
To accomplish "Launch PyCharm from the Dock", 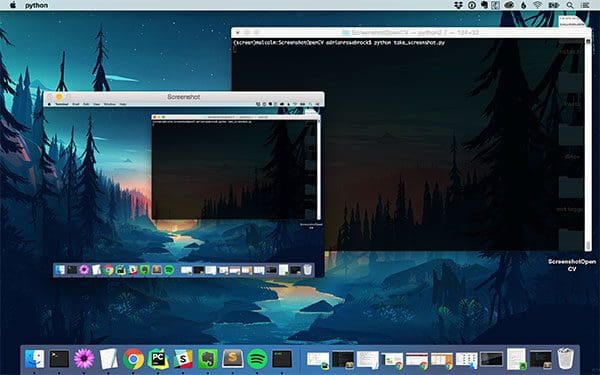I will click(158, 359).
